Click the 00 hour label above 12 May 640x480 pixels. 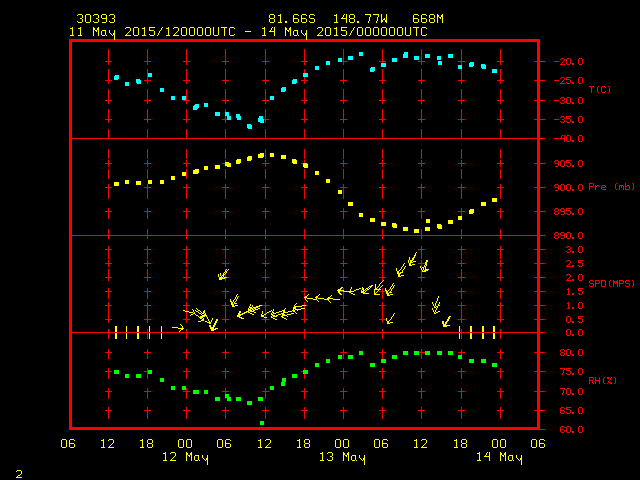coord(185,444)
